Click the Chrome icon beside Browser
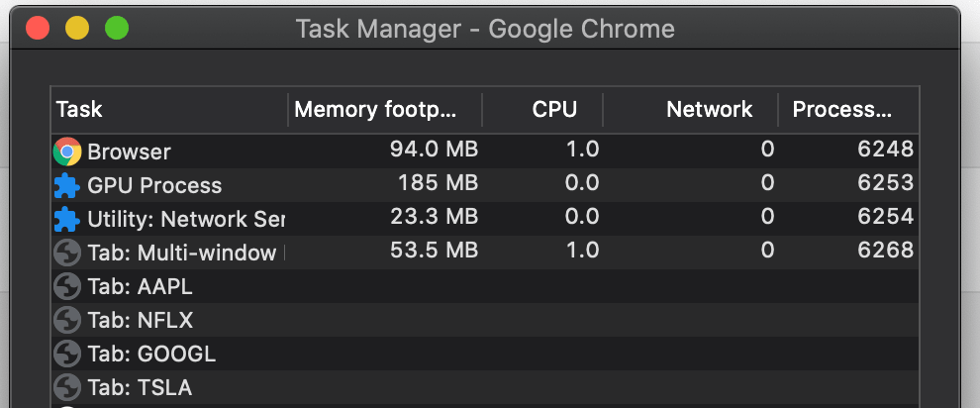980x408 pixels. pos(67,152)
